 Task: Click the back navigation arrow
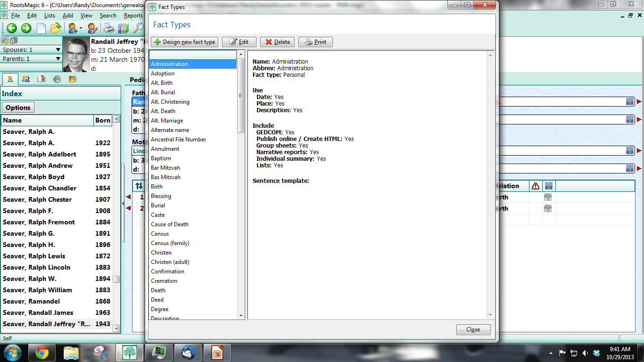tap(12, 28)
